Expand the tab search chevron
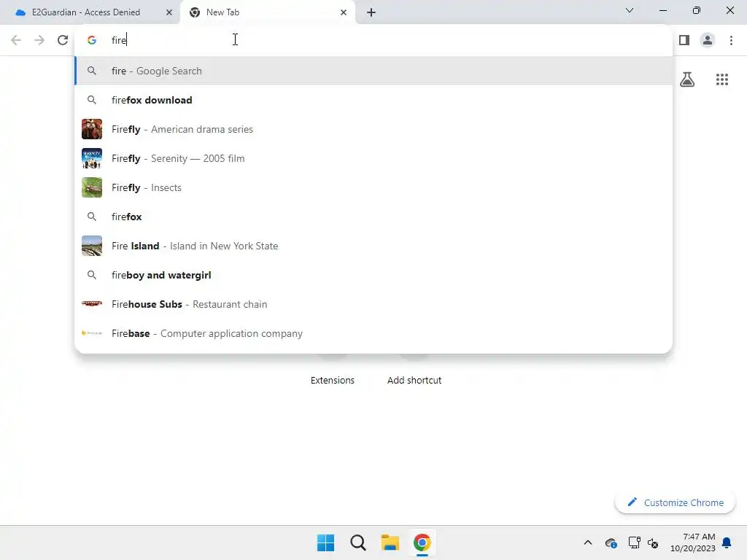Image resolution: width=747 pixels, height=560 pixels. 630,10
